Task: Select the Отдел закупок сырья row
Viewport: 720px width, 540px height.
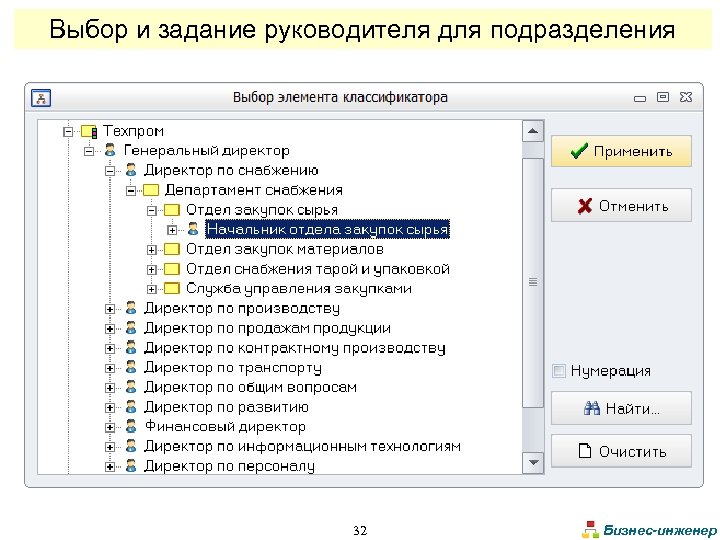Action: coord(262,210)
